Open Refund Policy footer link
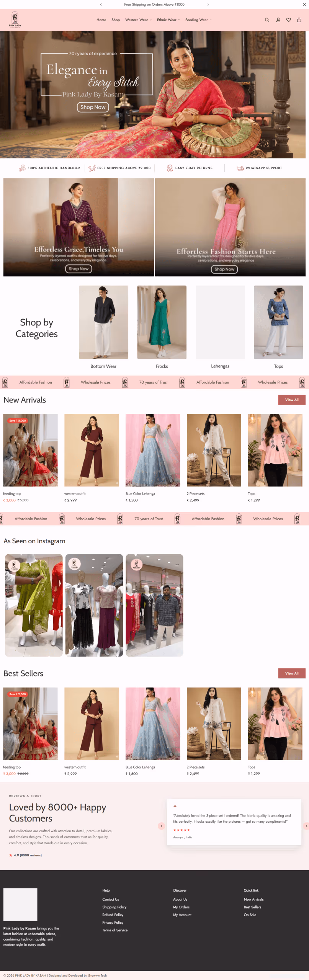This screenshot has height=980, width=309. 113,915
